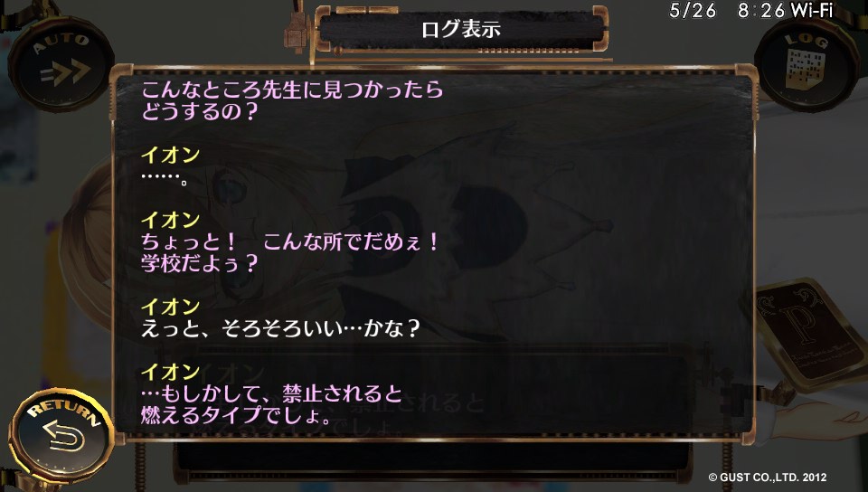The image size is (868, 492).
Task: Click the GUST CO.,LTD. 2012 copyright text
Action: click(768, 477)
